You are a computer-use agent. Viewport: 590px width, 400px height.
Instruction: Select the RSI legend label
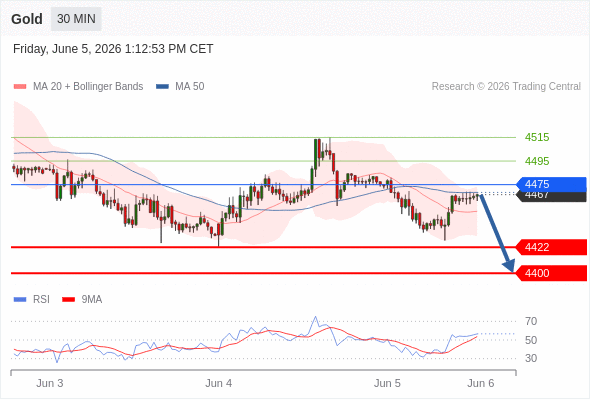coord(41,300)
